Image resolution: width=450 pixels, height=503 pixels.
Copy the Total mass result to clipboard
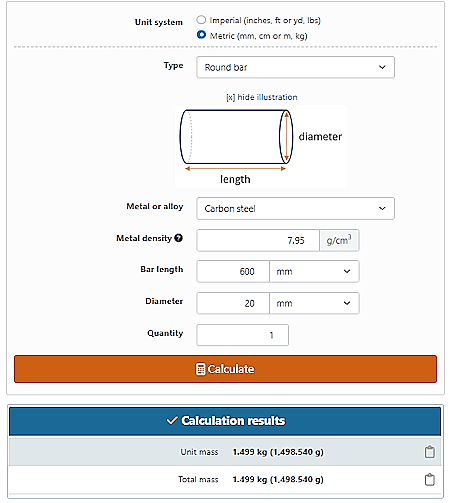tap(429, 479)
